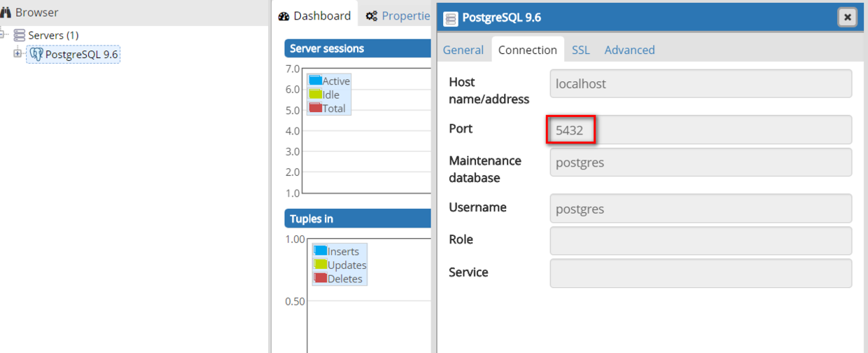
Task: Click the red Deletes legend swatch
Action: coord(321,278)
